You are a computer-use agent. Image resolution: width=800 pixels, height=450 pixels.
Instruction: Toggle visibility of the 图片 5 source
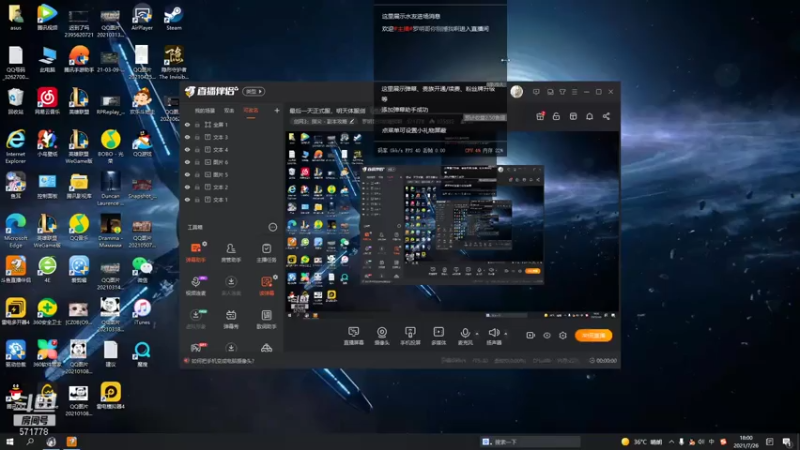187,174
